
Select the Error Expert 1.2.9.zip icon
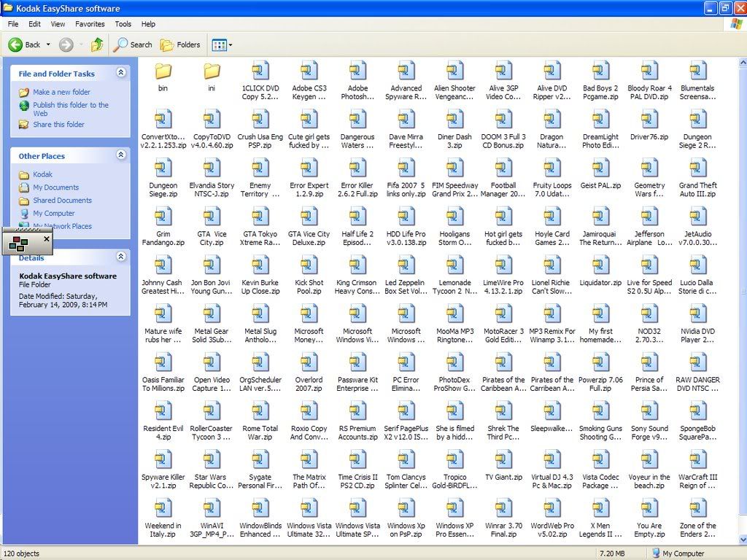point(309,168)
